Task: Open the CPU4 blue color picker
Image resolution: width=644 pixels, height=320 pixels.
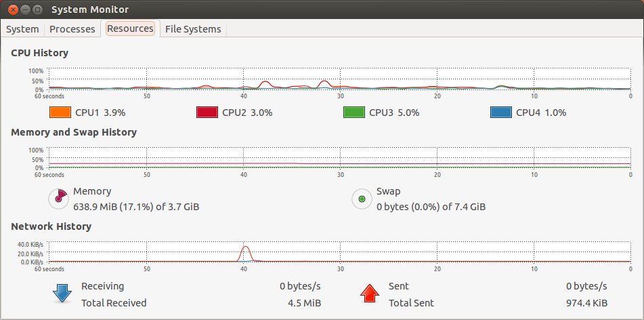Action: click(x=501, y=113)
